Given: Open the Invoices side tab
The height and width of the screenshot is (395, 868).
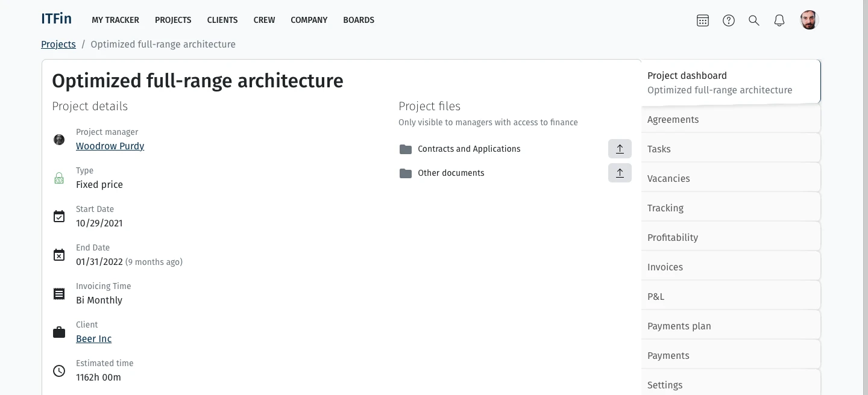Looking at the screenshot, I should pyautogui.click(x=665, y=267).
